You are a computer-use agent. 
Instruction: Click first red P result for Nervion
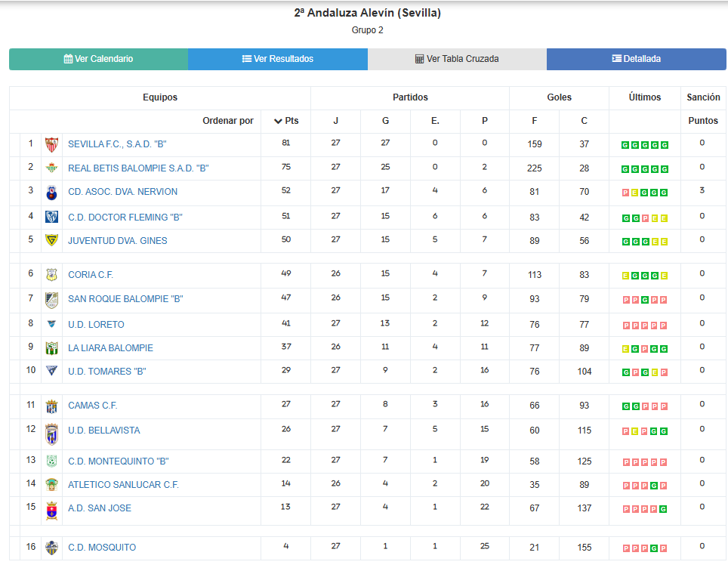[625, 193]
